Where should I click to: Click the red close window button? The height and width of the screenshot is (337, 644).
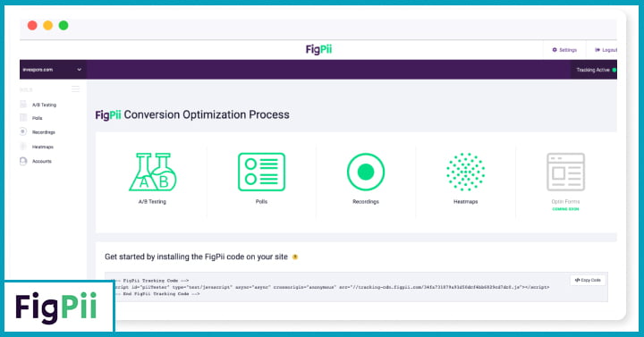(32, 25)
